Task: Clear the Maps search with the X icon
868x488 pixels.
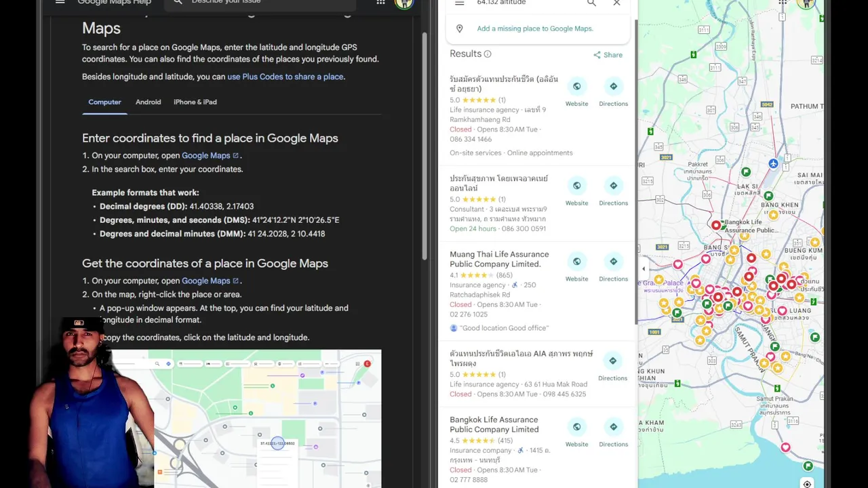Action: 616,3
